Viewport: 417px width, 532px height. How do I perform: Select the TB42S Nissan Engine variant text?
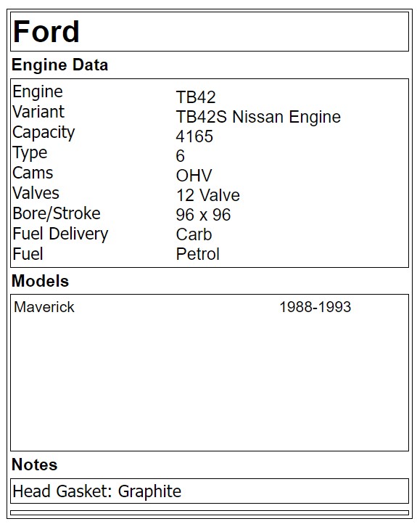pyautogui.click(x=258, y=117)
